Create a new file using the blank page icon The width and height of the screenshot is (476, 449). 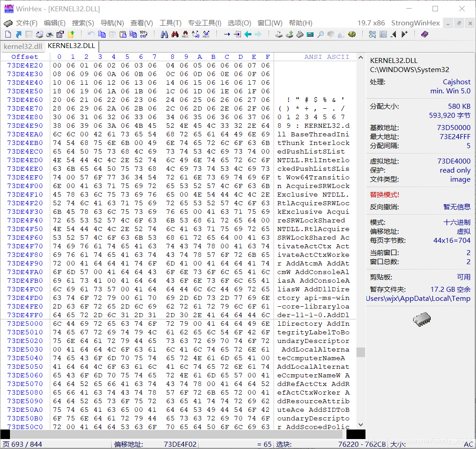[8, 34]
